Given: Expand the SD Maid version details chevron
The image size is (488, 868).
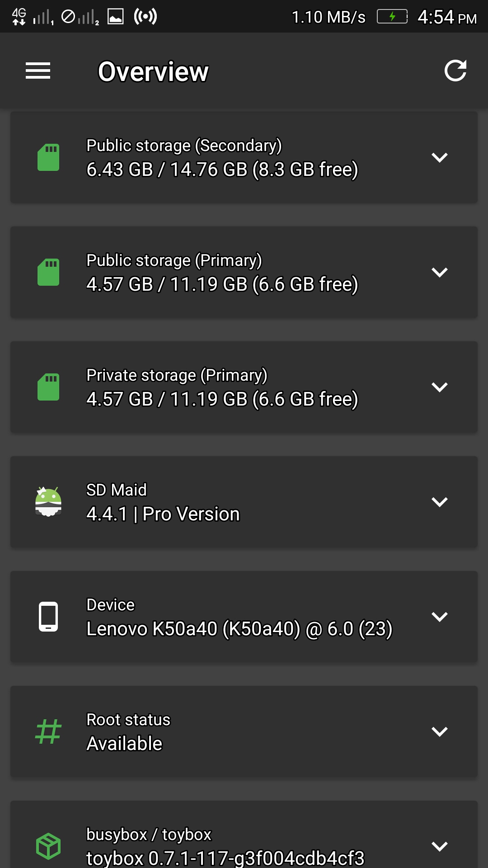Looking at the screenshot, I should (x=440, y=502).
